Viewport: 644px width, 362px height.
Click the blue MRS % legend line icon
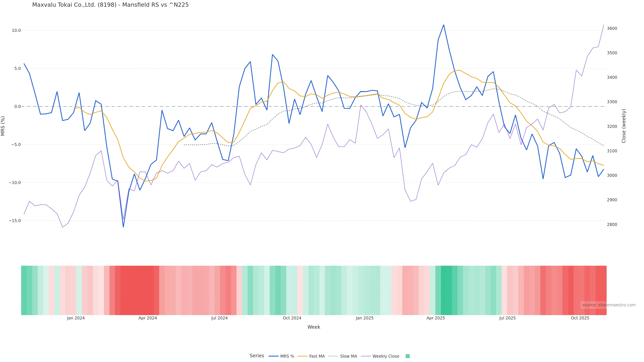tap(274, 356)
